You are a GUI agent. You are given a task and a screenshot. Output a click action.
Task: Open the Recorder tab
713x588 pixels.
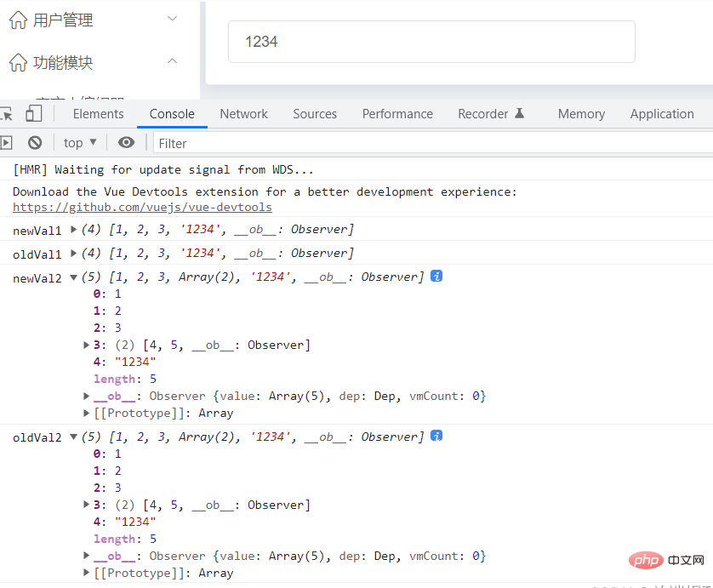(483, 114)
